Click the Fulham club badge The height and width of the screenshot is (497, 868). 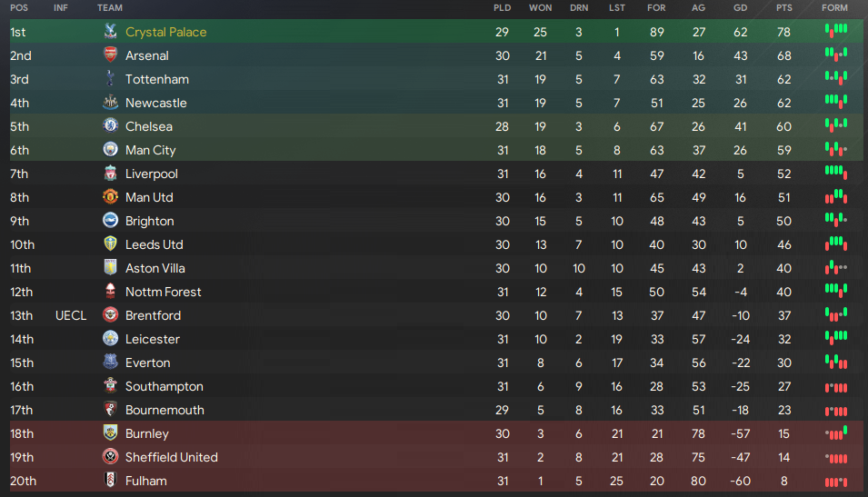110,481
